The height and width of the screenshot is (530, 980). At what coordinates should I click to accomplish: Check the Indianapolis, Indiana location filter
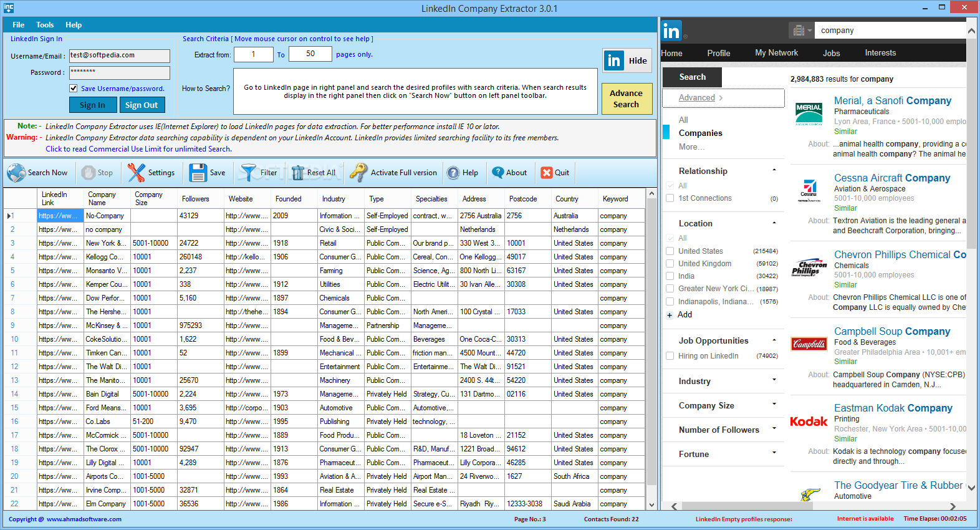pos(670,301)
